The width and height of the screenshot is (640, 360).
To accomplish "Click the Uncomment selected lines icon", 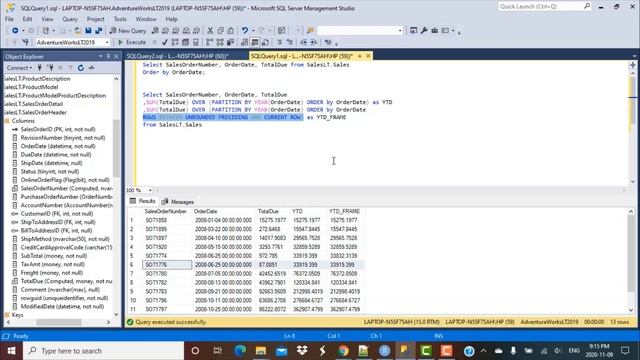I will (290, 42).
